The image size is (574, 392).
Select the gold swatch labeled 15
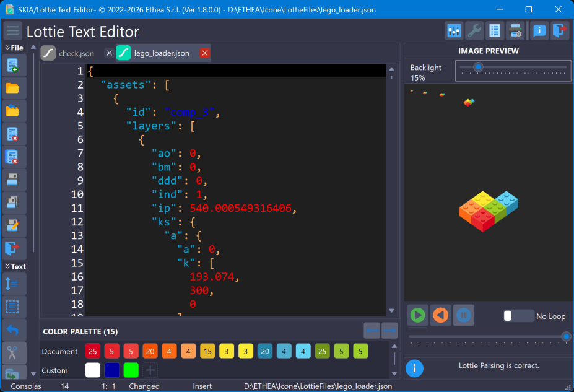coord(207,351)
